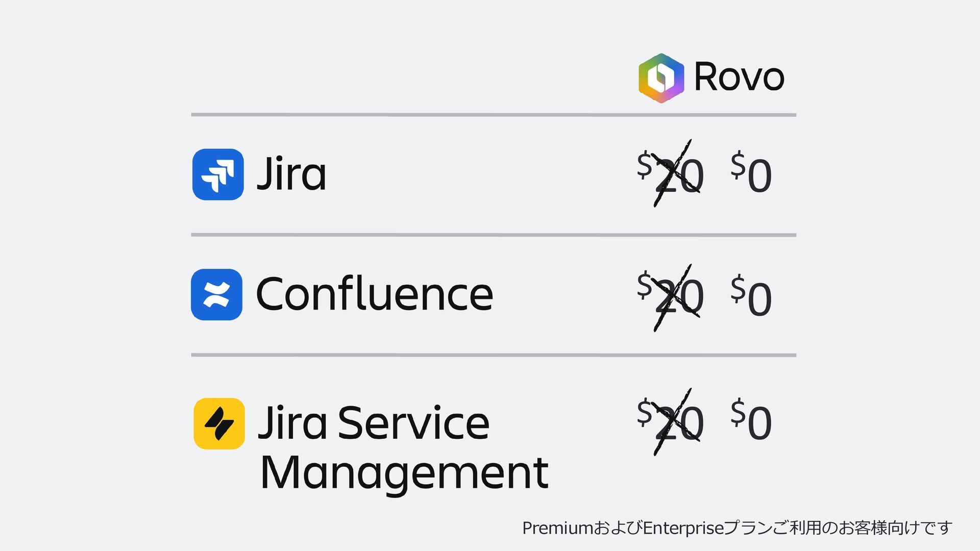Click divider line between Jira and Confluence
The height and width of the screenshot is (551, 980).
pos(494,235)
